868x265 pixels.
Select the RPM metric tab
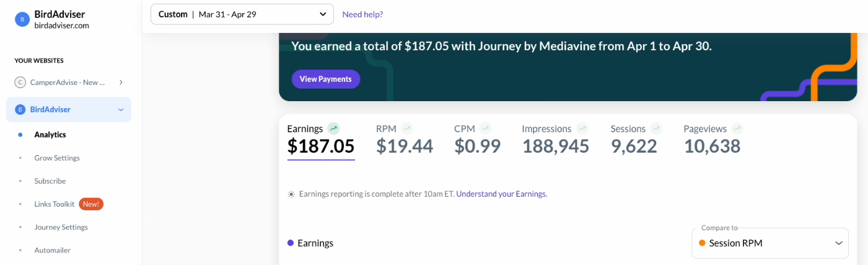click(x=405, y=139)
